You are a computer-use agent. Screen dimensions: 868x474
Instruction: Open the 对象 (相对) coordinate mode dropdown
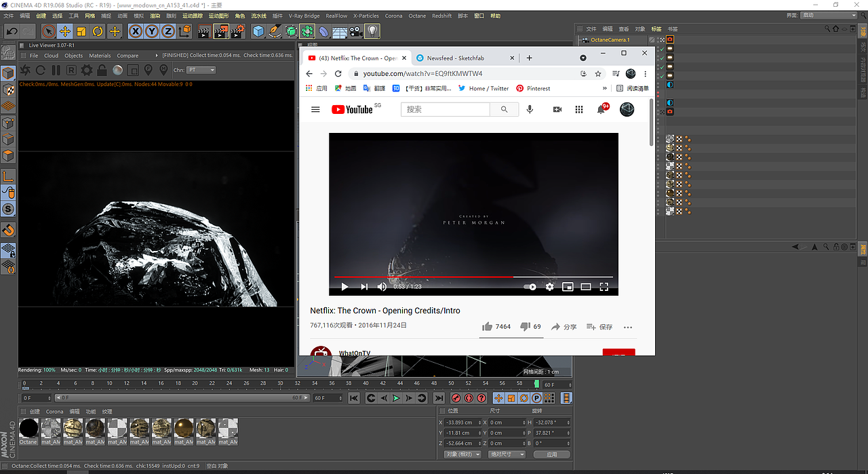point(462,454)
